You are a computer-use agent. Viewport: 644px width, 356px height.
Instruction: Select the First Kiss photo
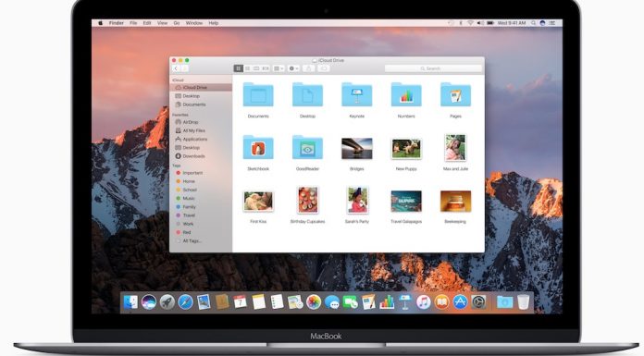(x=258, y=202)
